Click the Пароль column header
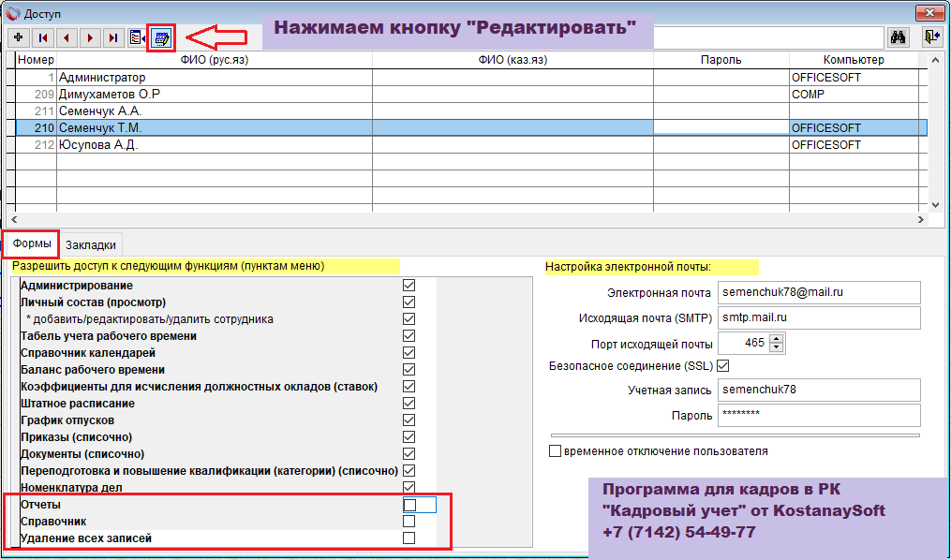 tap(721, 60)
